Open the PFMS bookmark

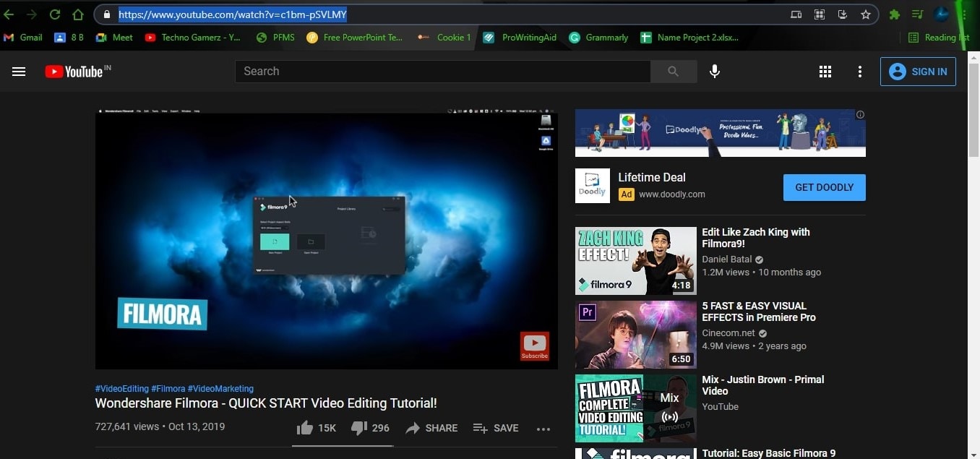coord(275,38)
